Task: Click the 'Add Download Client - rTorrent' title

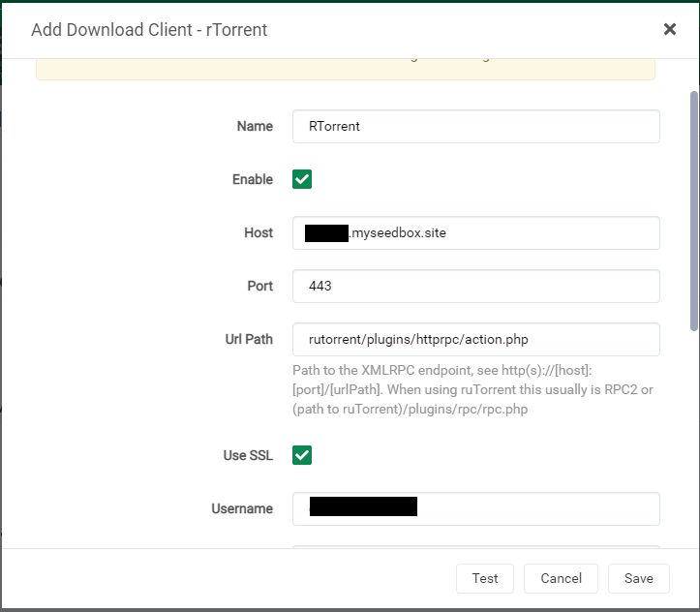Action: click(149, 30)
